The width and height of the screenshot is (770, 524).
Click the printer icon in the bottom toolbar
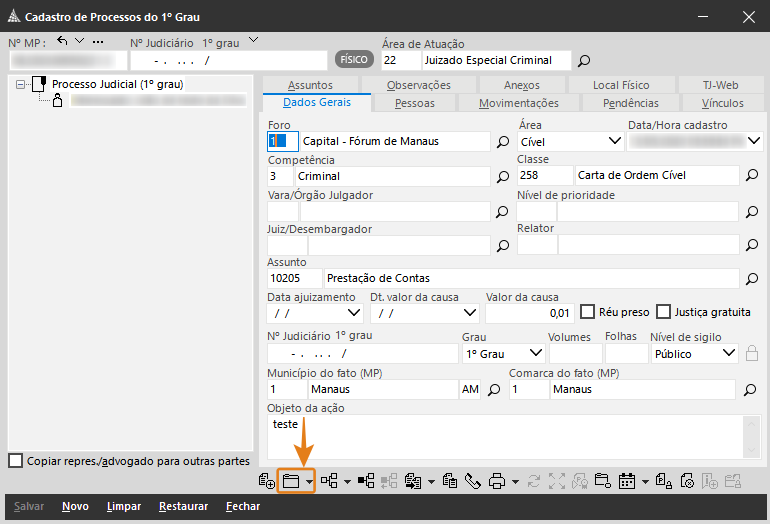(497, 481)
